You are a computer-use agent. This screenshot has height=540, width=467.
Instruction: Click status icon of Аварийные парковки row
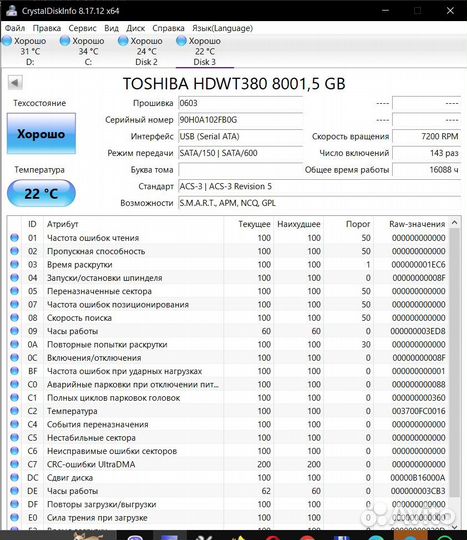14,384
